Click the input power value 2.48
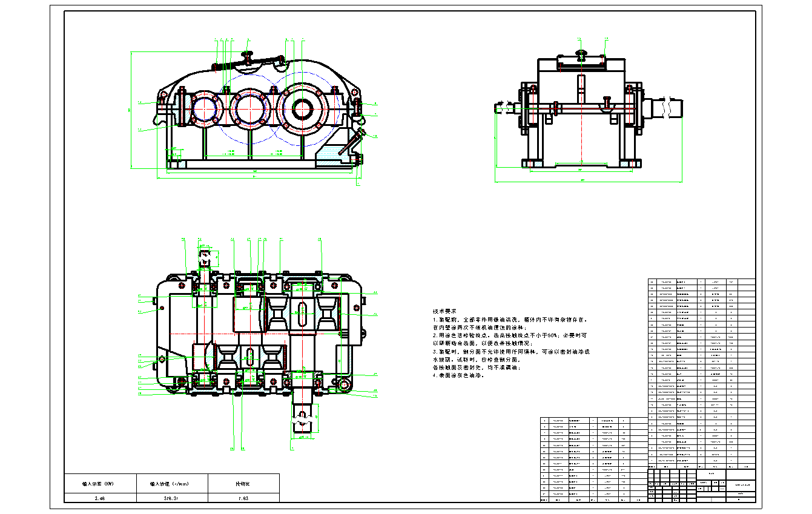Viewport: 812px width, 514px height. coord(100,498)
